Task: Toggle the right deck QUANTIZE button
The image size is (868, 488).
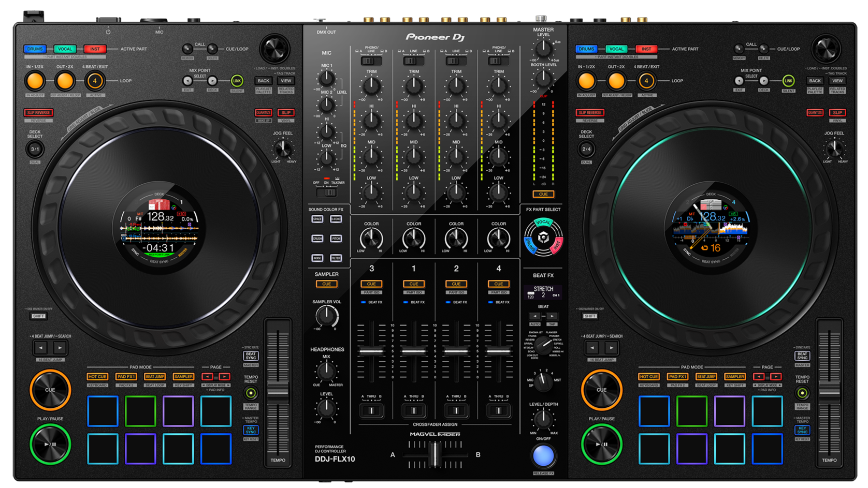Action: 815,112
